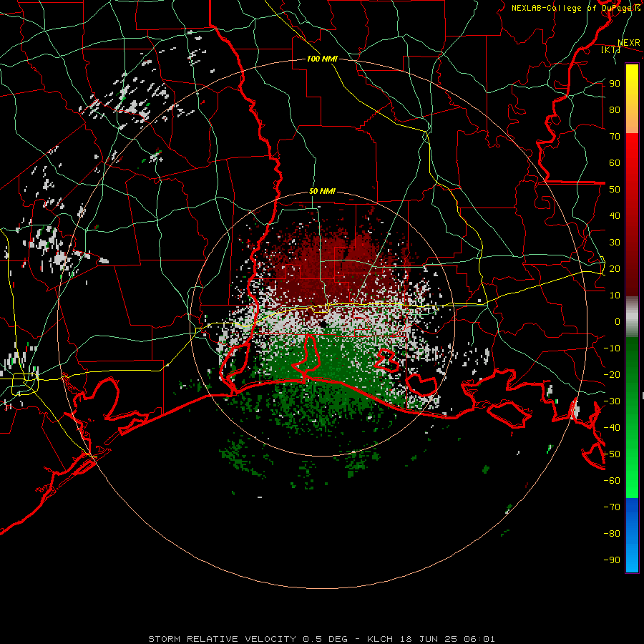The height and width of the screenshot is (644, 644).
Task: Click the "18 JUN 25" date in the caption
Action: 429,639
